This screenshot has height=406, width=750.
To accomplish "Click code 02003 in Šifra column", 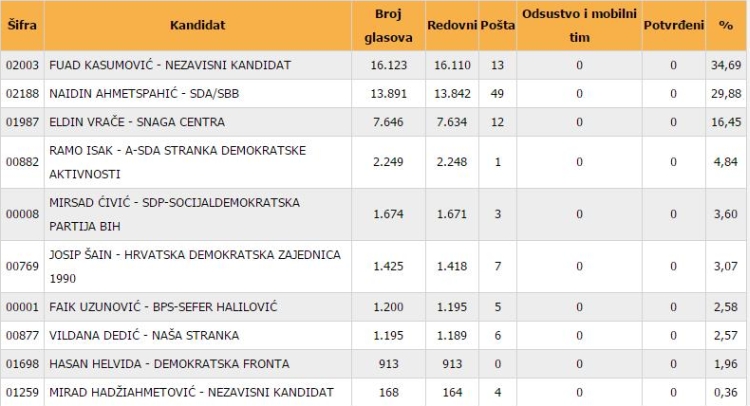I will point(20,65).
